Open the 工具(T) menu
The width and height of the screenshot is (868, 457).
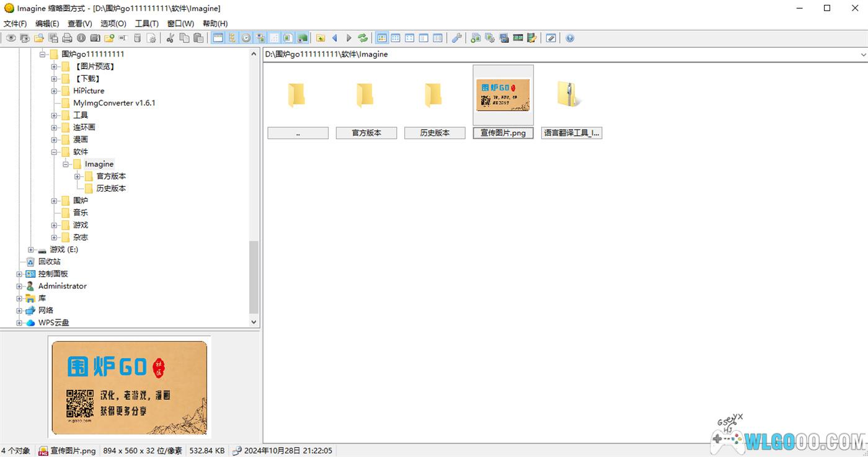coord(146,24)
